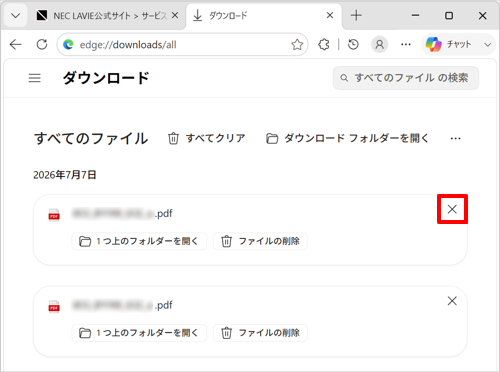This screenshot has width=500, height=372.
Task: Open the Copilot チャット button
Action: pos(448,44)
